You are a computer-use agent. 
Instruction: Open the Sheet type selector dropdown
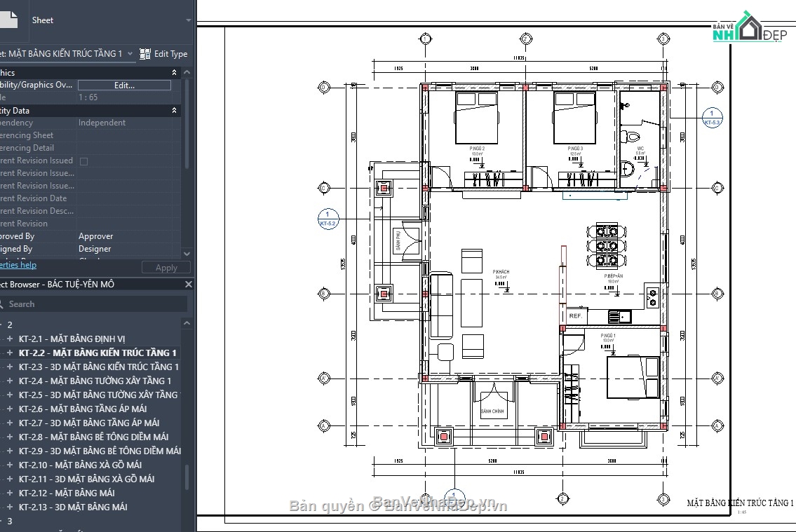pos(189,20)
